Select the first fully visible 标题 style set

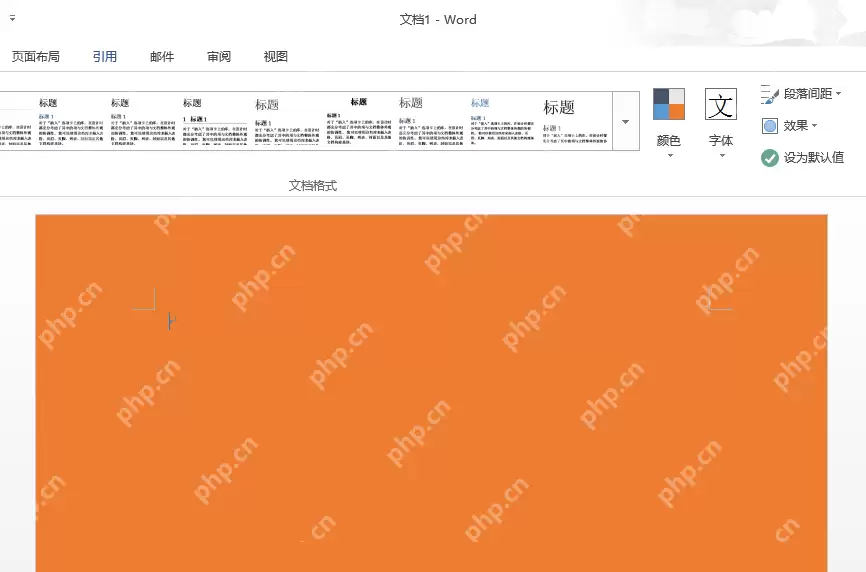(x=71, y=121)
